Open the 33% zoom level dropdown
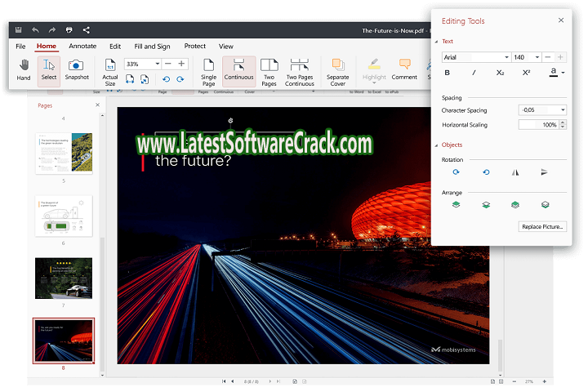Viewport: 588px width, 392px height. (x=158, y=65)
